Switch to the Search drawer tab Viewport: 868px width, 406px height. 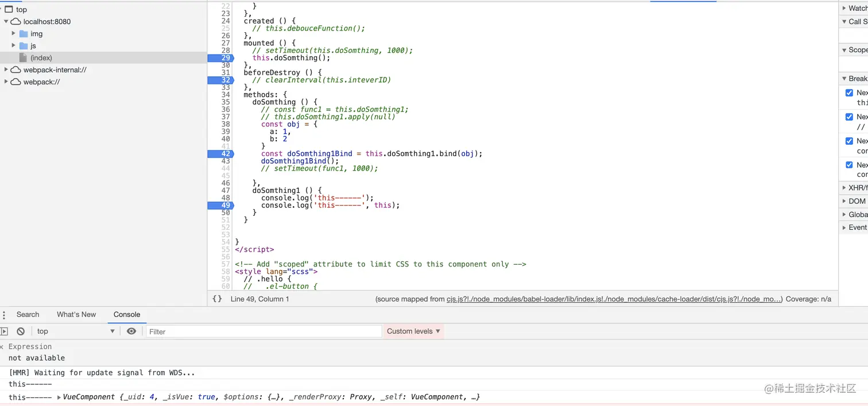click(28, 315)
